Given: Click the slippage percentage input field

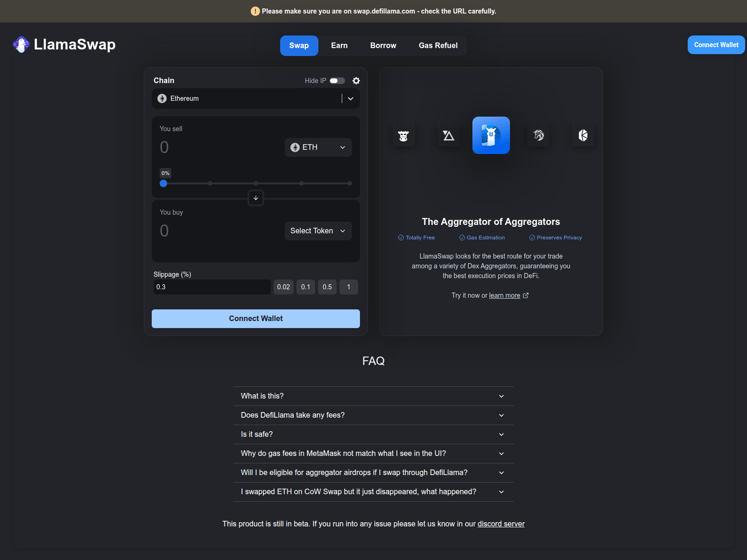Looking at the screenshot, I should [211, 287].
